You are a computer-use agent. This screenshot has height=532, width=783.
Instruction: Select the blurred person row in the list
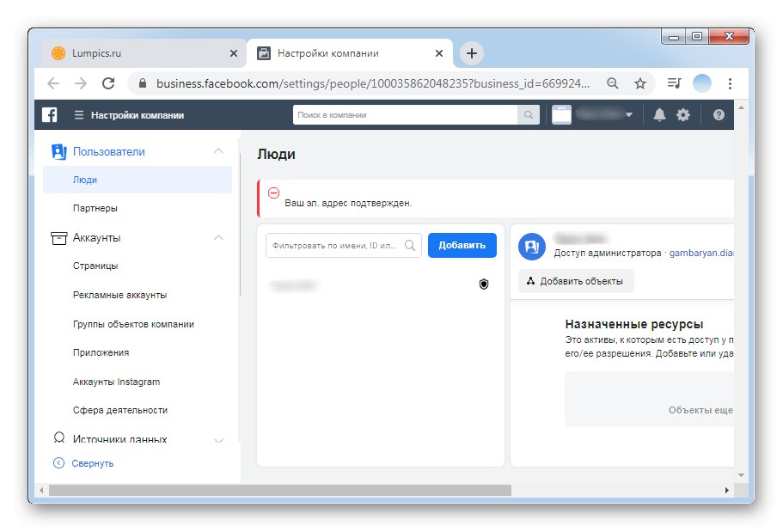point(380,285)
